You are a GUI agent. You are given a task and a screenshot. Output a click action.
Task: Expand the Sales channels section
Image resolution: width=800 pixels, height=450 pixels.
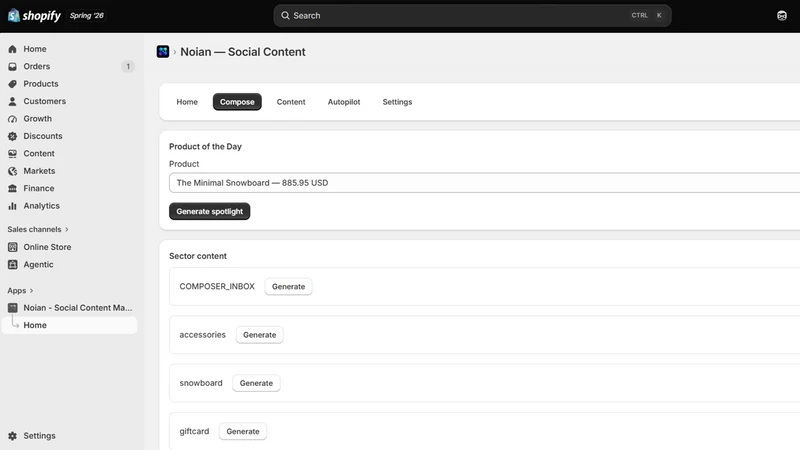(x=38, y=229)
